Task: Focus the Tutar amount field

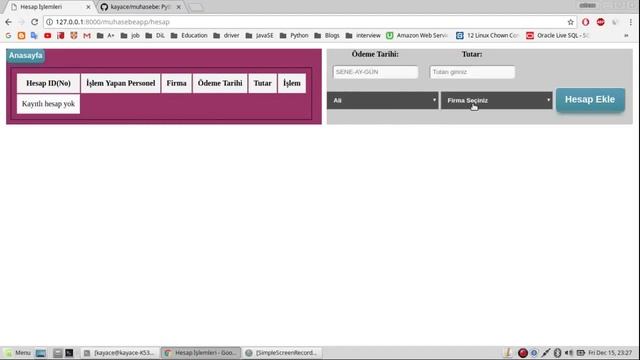Action: 472,72
